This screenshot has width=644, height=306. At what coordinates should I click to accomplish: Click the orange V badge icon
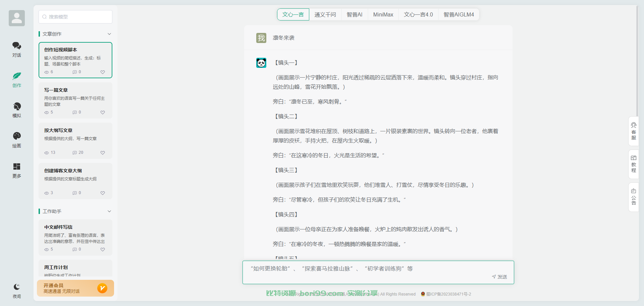(x=102, y=288)
